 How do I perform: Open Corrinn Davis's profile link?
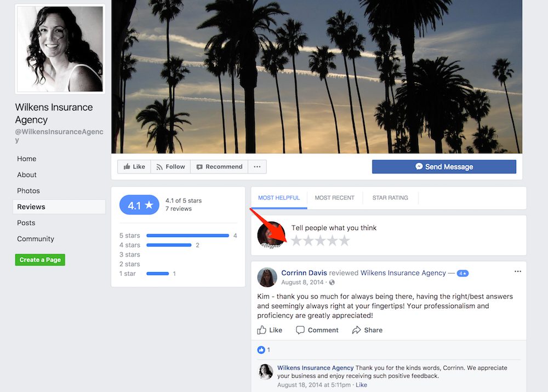pos(304,273)
